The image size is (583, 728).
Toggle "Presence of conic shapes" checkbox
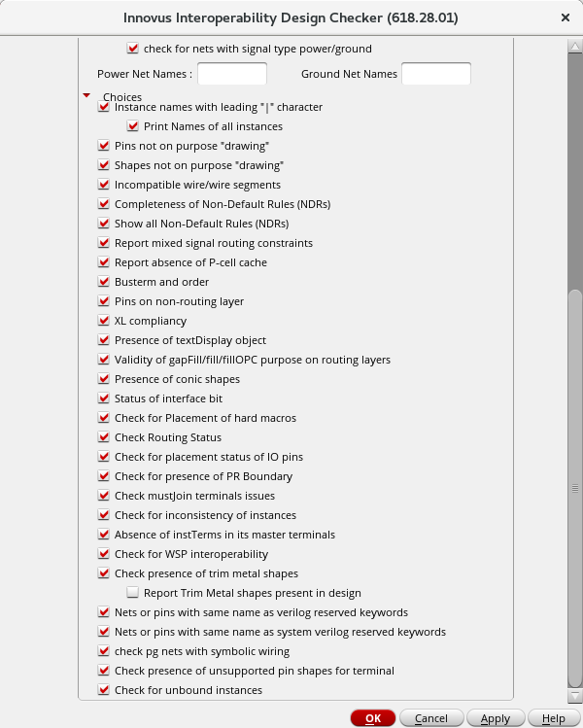click(104, 379)
